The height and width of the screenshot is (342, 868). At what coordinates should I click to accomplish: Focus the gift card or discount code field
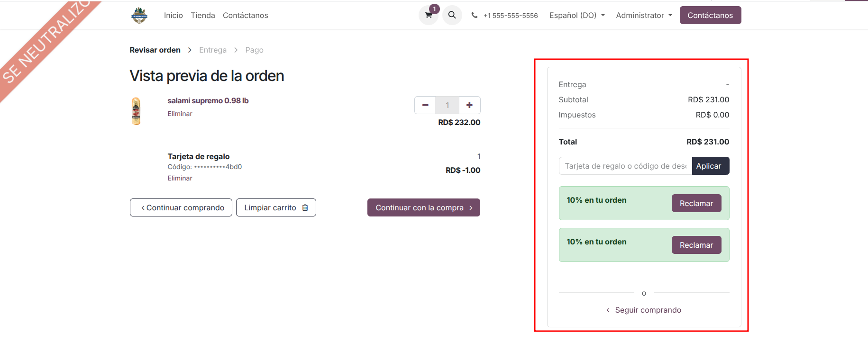pos(625,166)
